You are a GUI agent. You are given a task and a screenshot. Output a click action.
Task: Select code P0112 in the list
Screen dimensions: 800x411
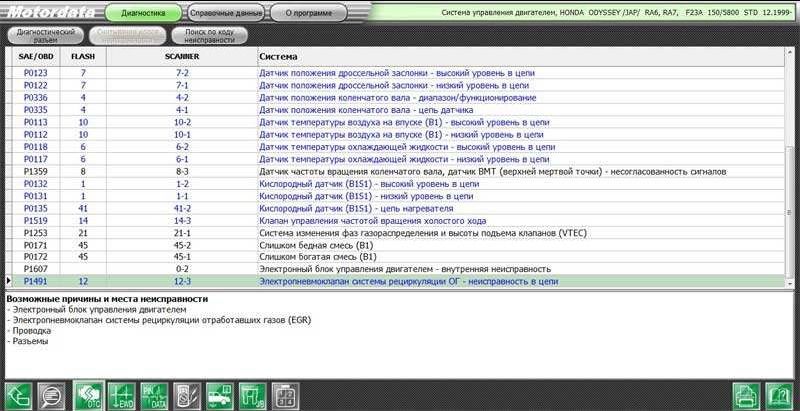[36, 135]
